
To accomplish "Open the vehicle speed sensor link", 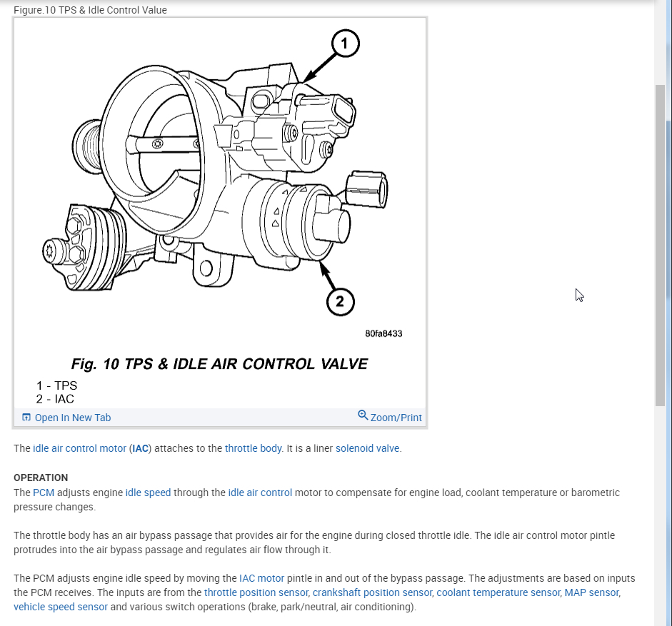I will [61, 607].
